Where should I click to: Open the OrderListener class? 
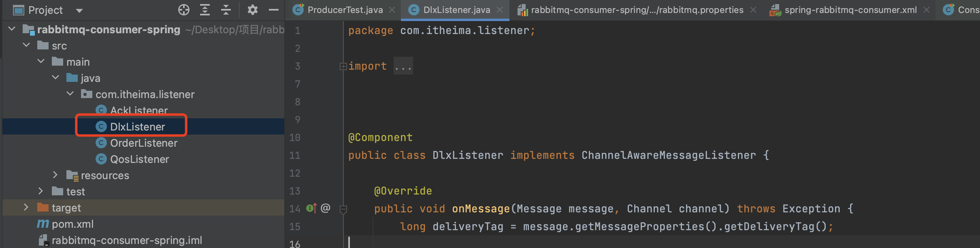pyautogui.click(x=143, y=143)
